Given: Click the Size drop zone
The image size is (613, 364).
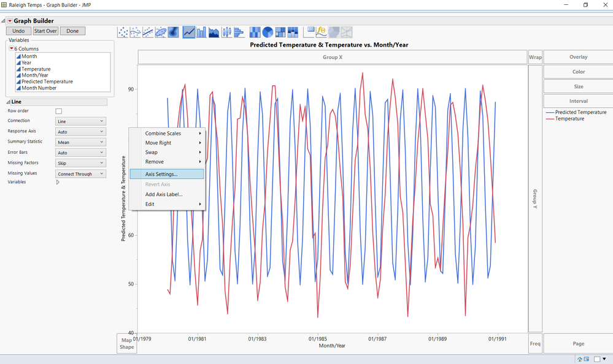Looking at the screenshot, I should [x=578, y=86].
